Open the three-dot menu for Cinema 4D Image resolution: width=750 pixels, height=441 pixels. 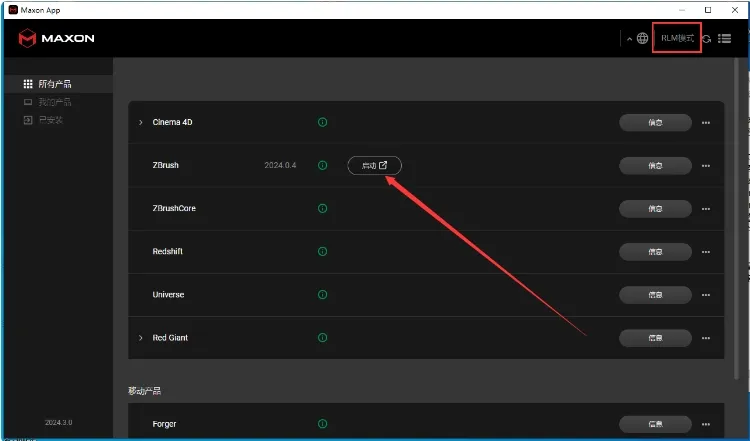(706, 123)
